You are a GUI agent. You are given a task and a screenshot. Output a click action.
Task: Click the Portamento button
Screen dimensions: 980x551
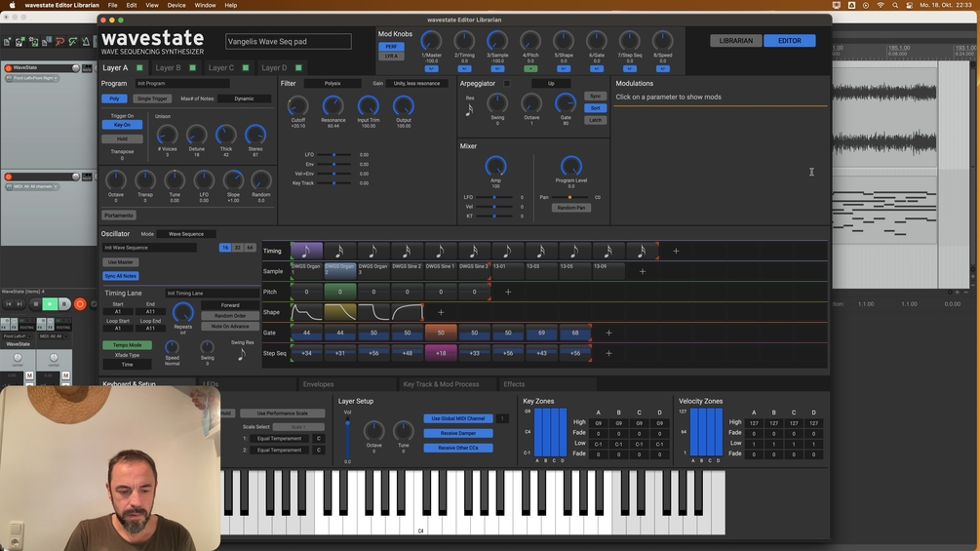click(119, 216)
